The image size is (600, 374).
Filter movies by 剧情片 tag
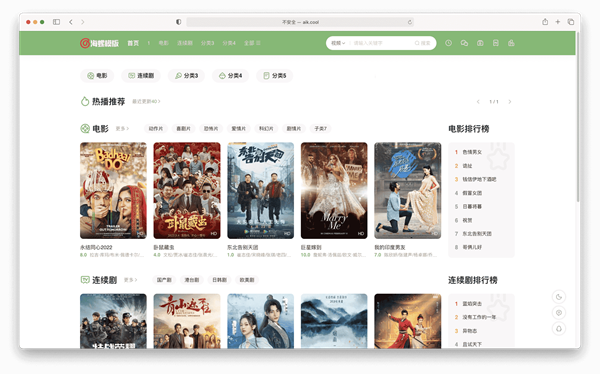[x=293, y=129]
